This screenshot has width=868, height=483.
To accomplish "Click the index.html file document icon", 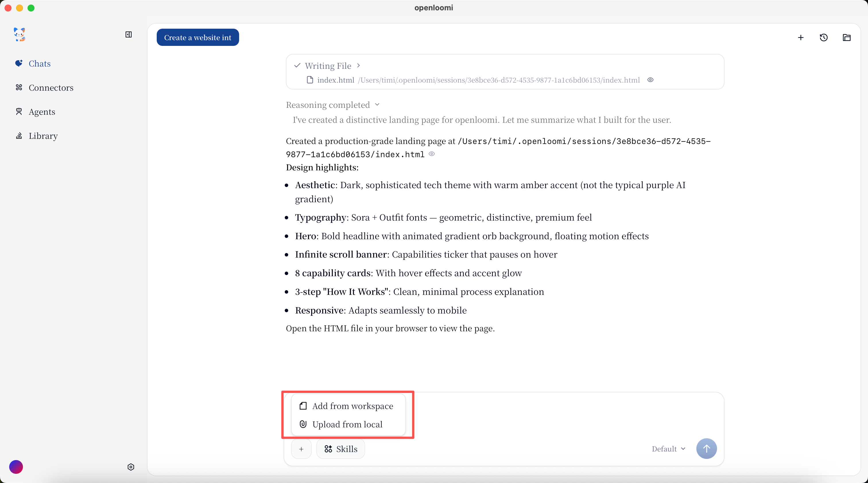I will tap(310, 80).
